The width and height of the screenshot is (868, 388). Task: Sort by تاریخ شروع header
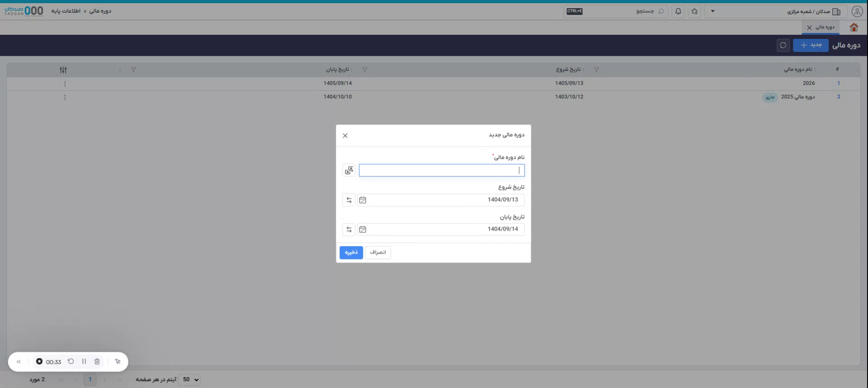568,70
